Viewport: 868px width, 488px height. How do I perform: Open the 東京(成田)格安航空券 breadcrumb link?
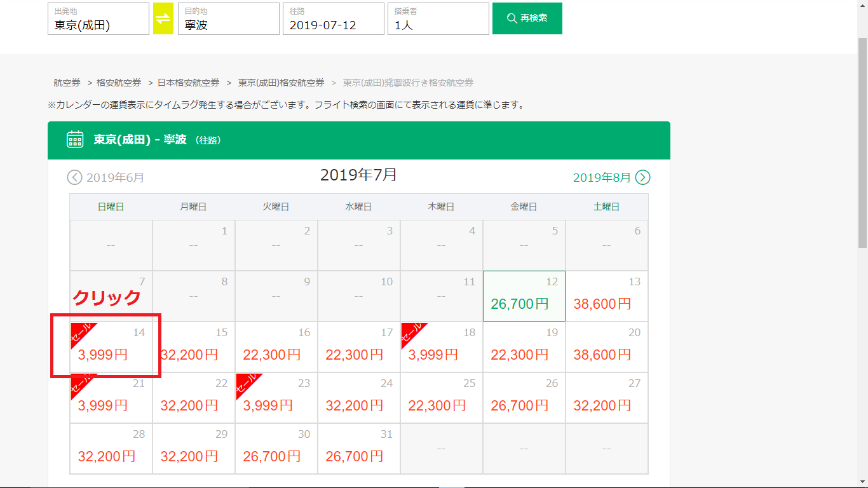(x=281, y=83)
